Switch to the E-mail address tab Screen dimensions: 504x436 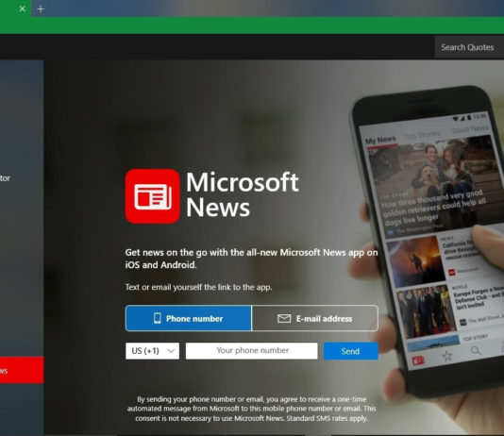315,318
